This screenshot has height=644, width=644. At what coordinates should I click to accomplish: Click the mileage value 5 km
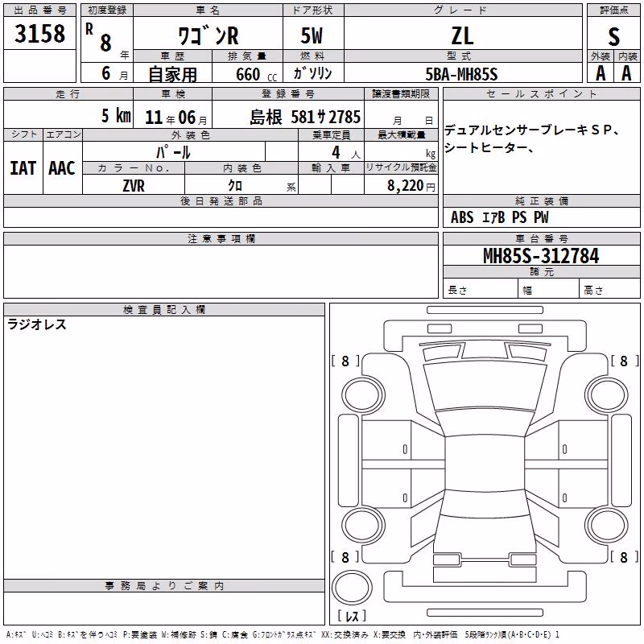pyautogui.click(x=116, y=116)
